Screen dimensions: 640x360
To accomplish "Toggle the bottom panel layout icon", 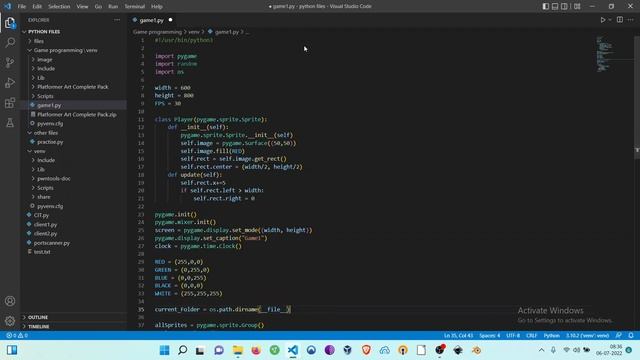I will pyautogui.click(x=555, y=6).
